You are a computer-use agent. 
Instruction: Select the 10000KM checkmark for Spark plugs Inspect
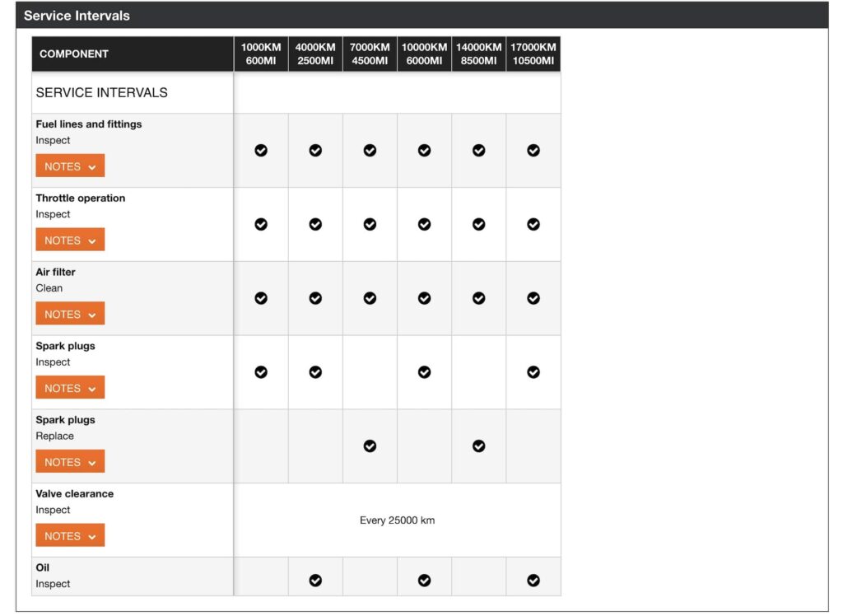(x=424, y=372)
